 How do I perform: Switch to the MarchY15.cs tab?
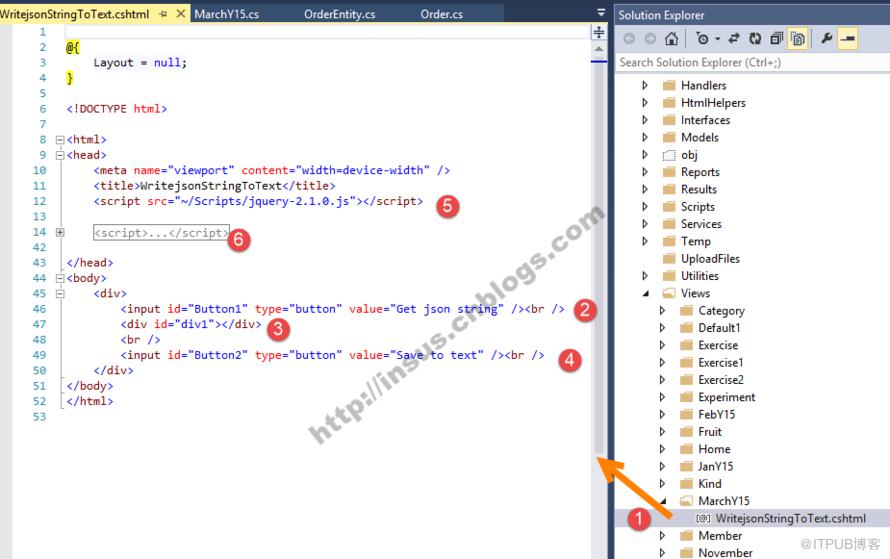coord(226,14)
